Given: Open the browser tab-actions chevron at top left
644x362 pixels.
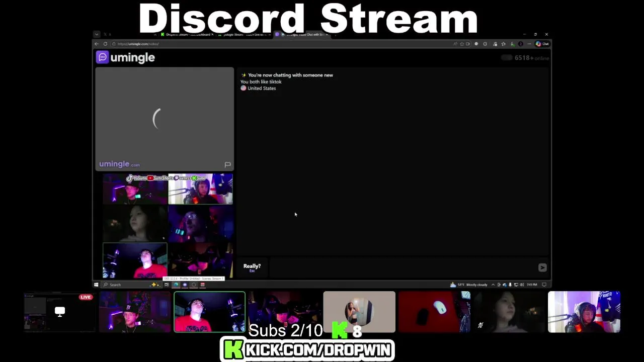Looking at the screenshot, I should coord(97,35).
